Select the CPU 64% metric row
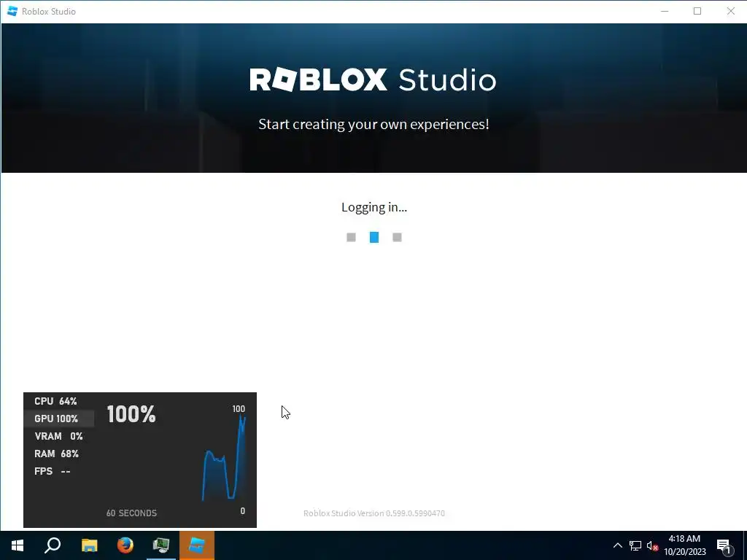747x560 pixels. (58, 401)
